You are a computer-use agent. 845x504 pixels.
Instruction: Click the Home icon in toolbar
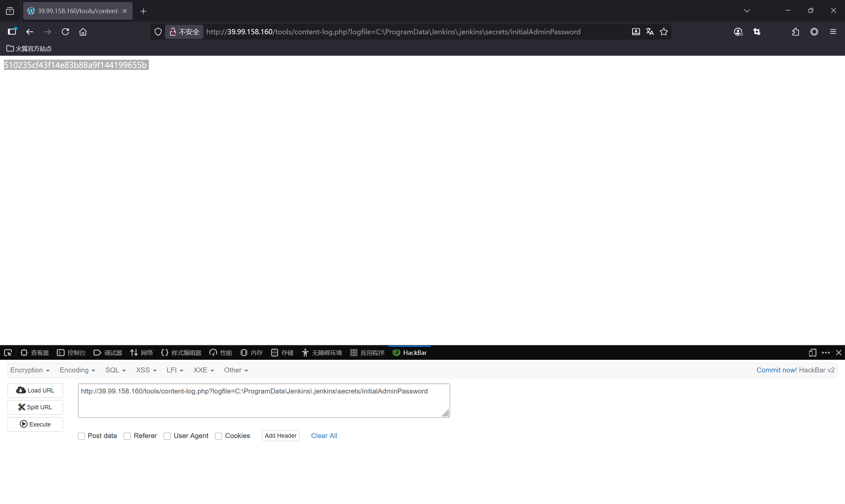pyautogui.click(x=83, y=32)
